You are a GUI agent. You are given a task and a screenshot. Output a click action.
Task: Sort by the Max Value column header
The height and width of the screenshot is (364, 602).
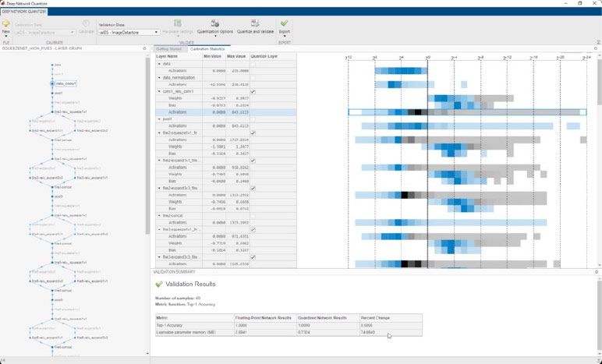[x=236, y=57]
